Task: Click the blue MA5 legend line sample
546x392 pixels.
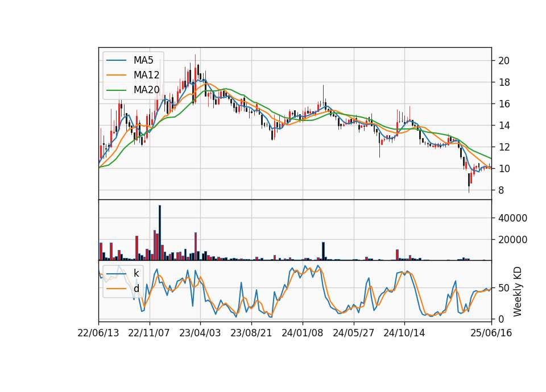Action: coord(116,61)
